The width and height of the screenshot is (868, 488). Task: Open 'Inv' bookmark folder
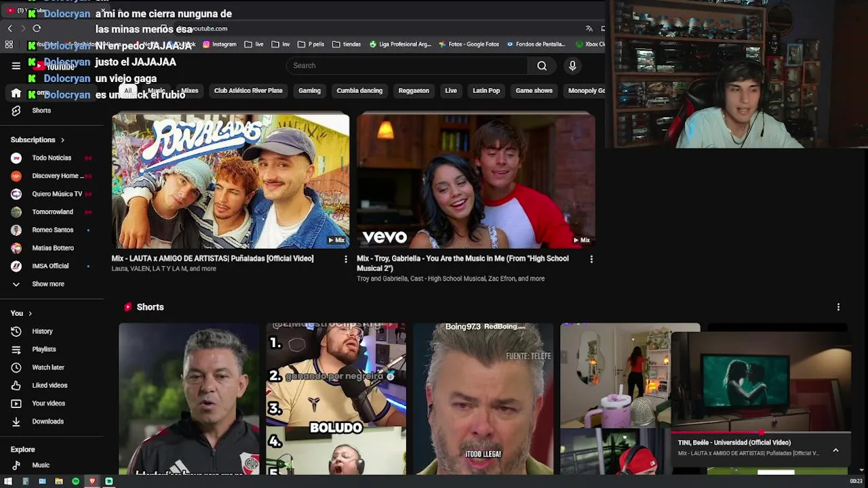pos(280,44)
